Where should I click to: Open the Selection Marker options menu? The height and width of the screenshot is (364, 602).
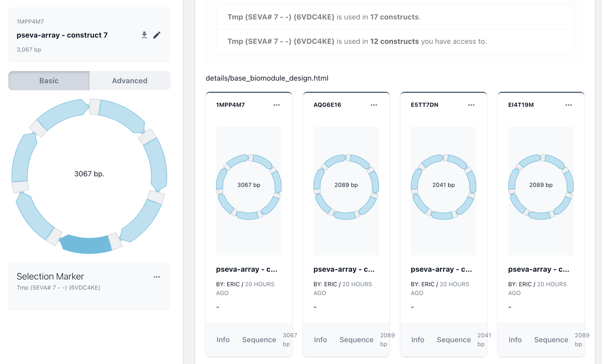[157, 276]
